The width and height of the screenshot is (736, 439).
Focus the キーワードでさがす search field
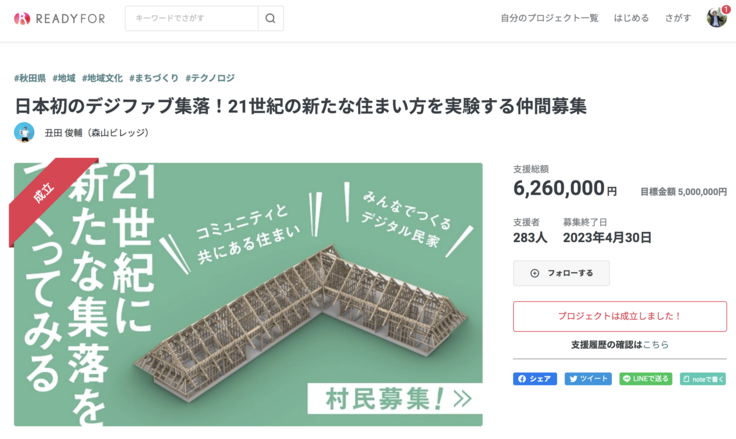(x=192, y=18)
